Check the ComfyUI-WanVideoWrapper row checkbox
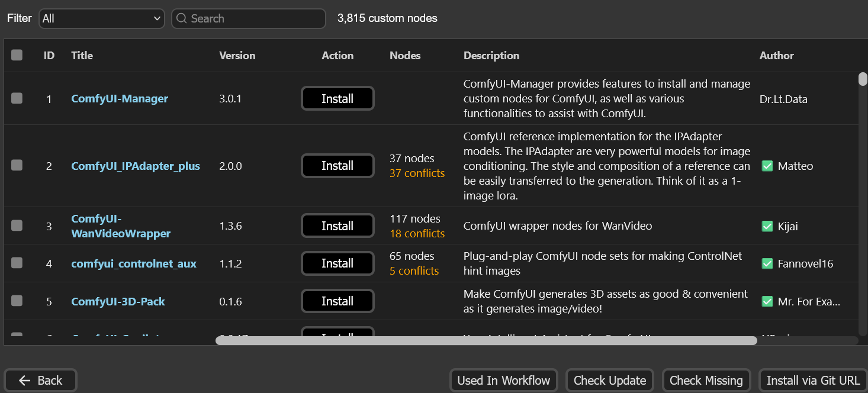Screen dimensions: 868x393 pyautogui.click(x=17, y=226)
